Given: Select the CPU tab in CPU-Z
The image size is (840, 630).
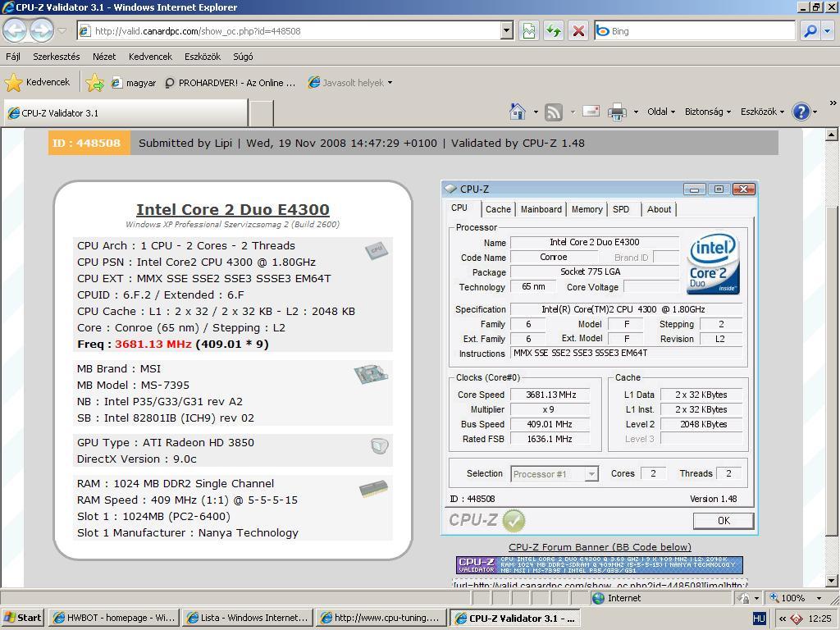Looking at the screenshot, I should (x=459, y=208).
